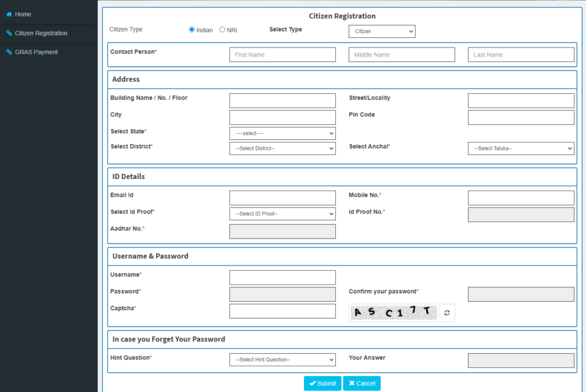Submit the registration form
586x392 pixels.
pyautogui.click(x=322, y=383)
